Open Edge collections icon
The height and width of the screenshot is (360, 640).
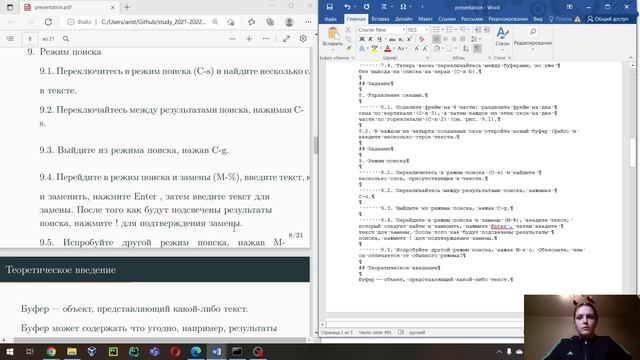270,22
